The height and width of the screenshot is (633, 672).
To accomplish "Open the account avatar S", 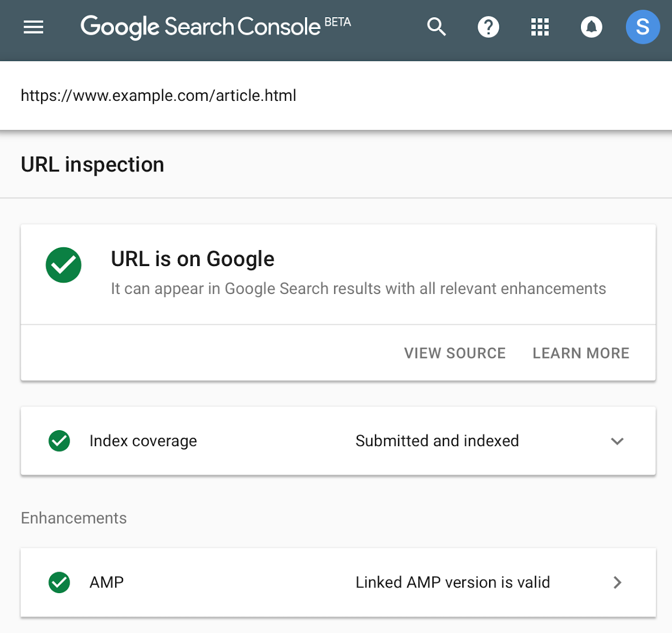I will point(642,27).
